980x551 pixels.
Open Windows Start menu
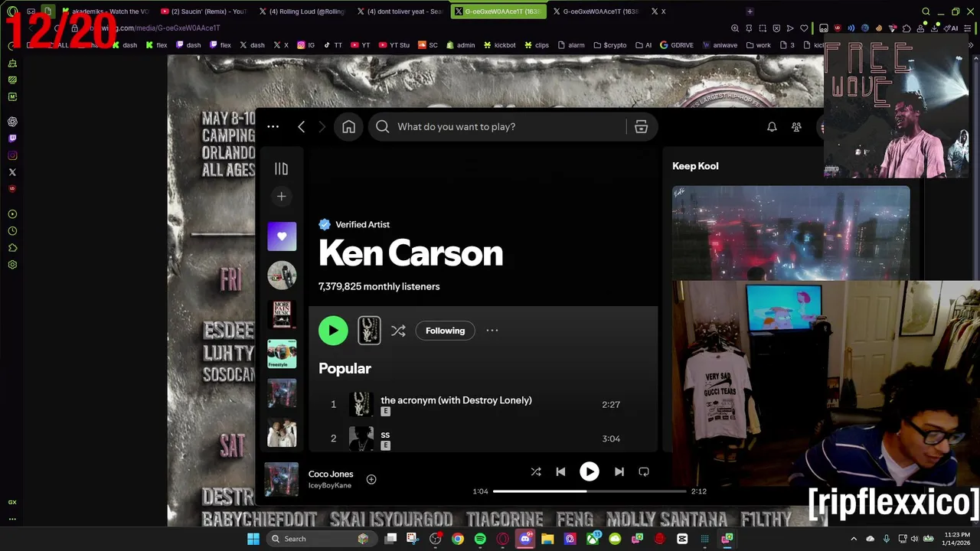(253, 539)
